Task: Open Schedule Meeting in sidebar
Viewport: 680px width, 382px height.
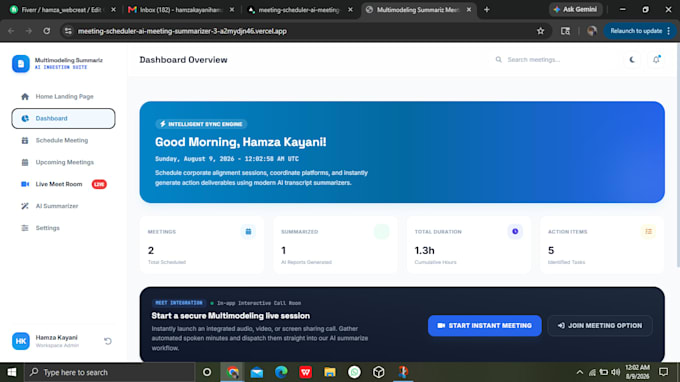Action: click(x=63, y=140)
